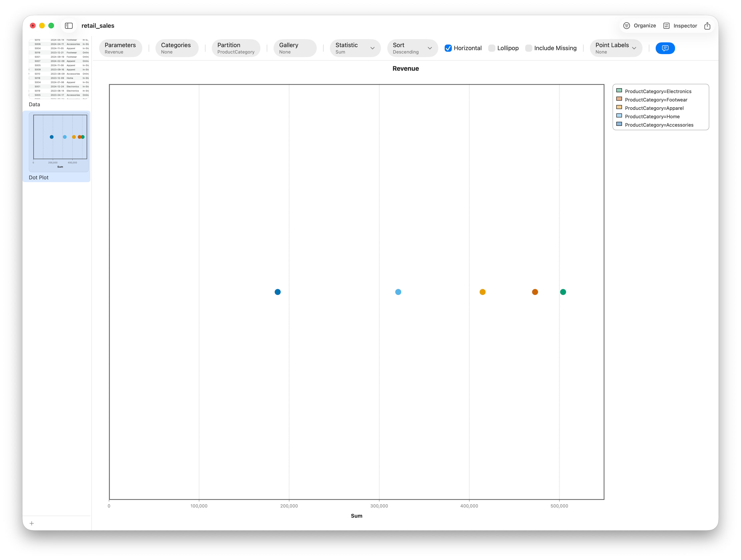Click ProductCategory=Footwear legend text

656,100
